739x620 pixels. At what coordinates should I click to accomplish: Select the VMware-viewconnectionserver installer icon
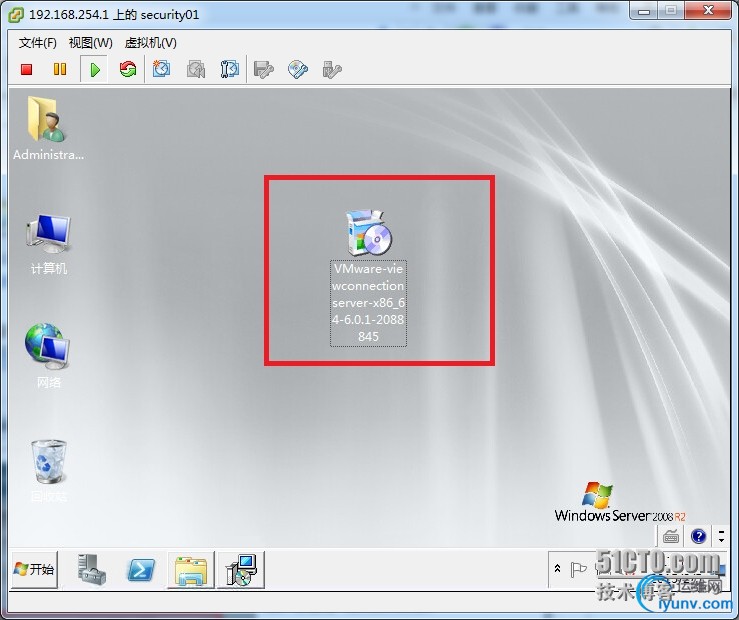tap(369, 277)
